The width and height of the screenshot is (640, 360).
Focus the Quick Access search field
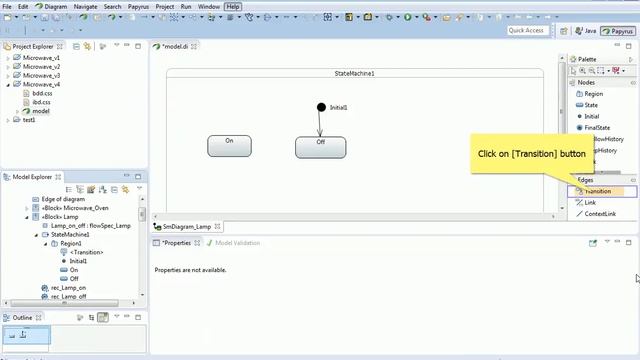pyautogui.click(x=527, y=30)
